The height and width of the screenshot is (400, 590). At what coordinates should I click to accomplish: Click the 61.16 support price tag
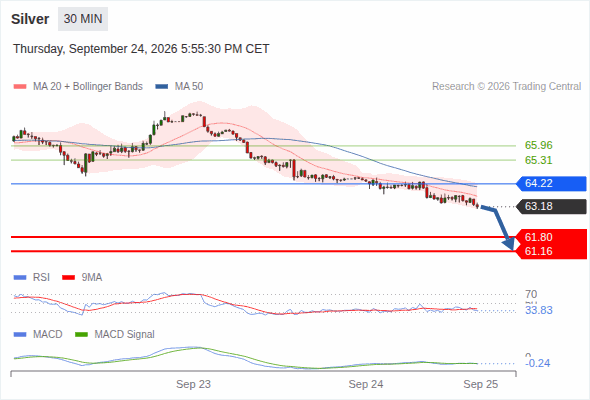[551, 251]
